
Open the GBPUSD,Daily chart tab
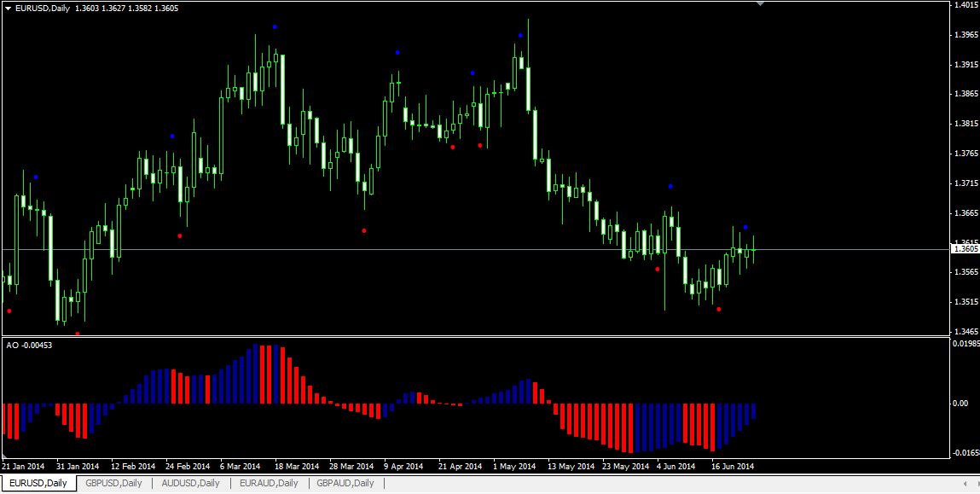pos(113,483)
